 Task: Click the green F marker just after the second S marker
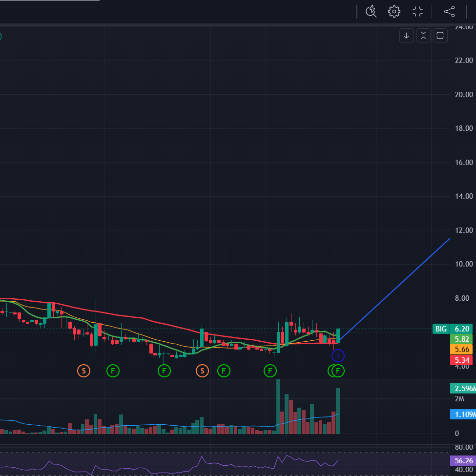click(x=224, y=371)
